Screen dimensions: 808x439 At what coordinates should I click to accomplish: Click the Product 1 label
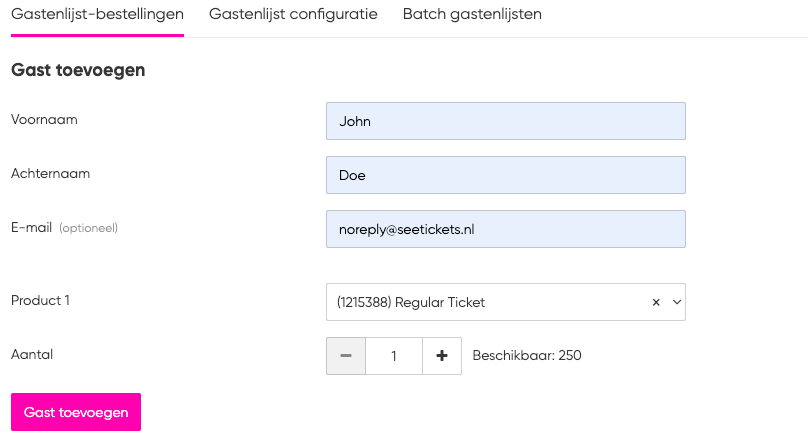tap(40, 300)
